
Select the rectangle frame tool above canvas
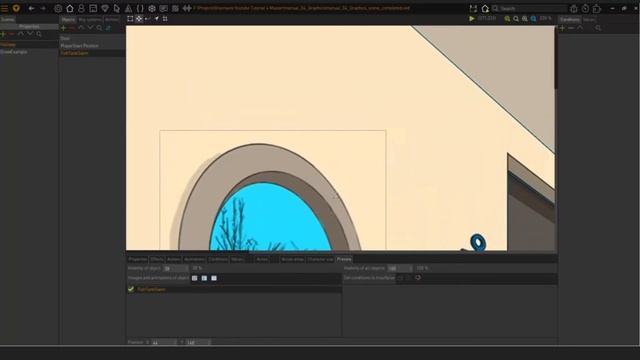(130, 18)
